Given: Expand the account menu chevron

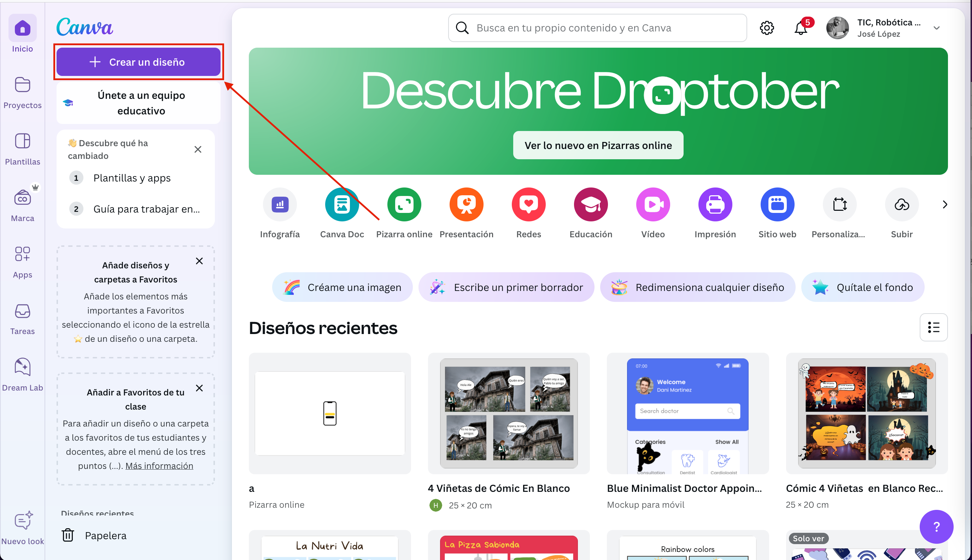Looking at the screenshot, I should pos(936,28).
